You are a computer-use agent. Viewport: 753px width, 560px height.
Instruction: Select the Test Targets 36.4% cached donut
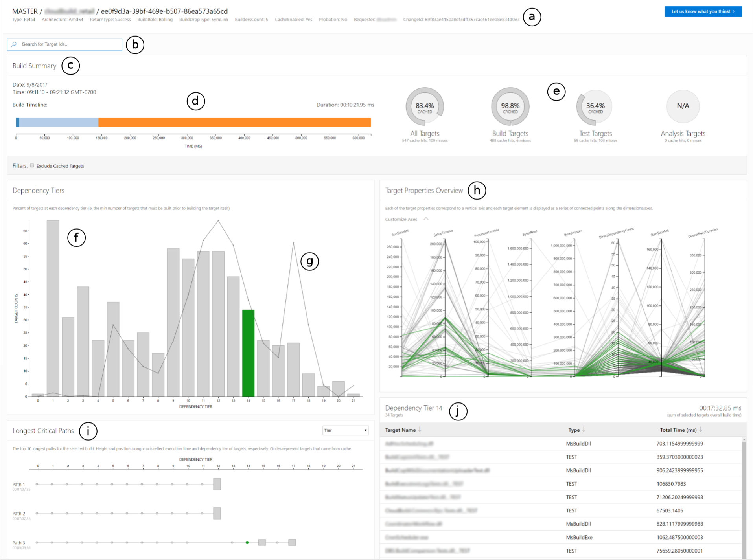coord(595,106)
